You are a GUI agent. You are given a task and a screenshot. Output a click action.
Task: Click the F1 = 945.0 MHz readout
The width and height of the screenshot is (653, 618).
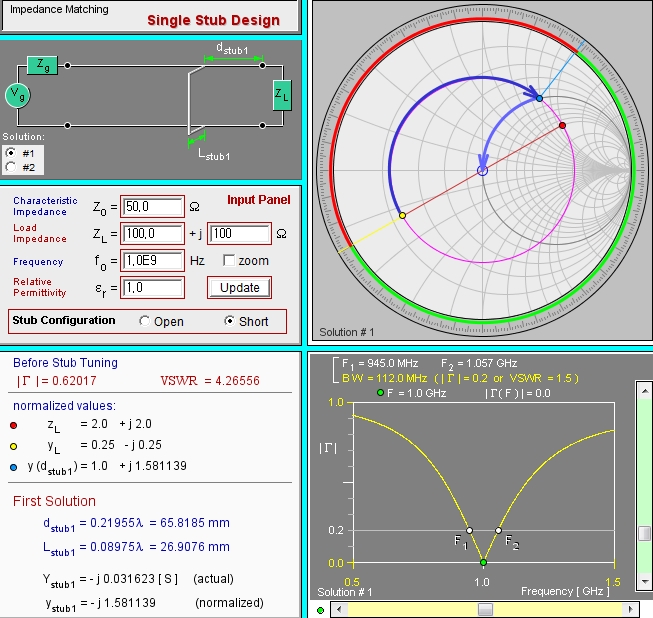point(380,364)
